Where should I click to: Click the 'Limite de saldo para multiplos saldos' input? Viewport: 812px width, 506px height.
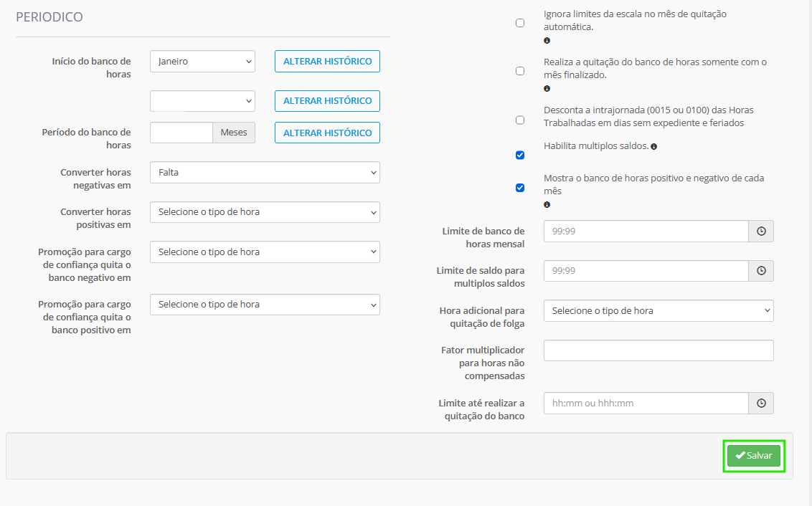[646, 271]
